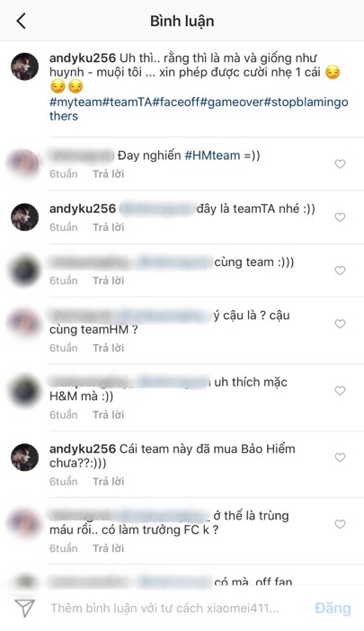Tap heart on "uh thích mặc H&M" comment
Image resolution: width=364 pixels, height=631 pixels.
coord(340,390)
